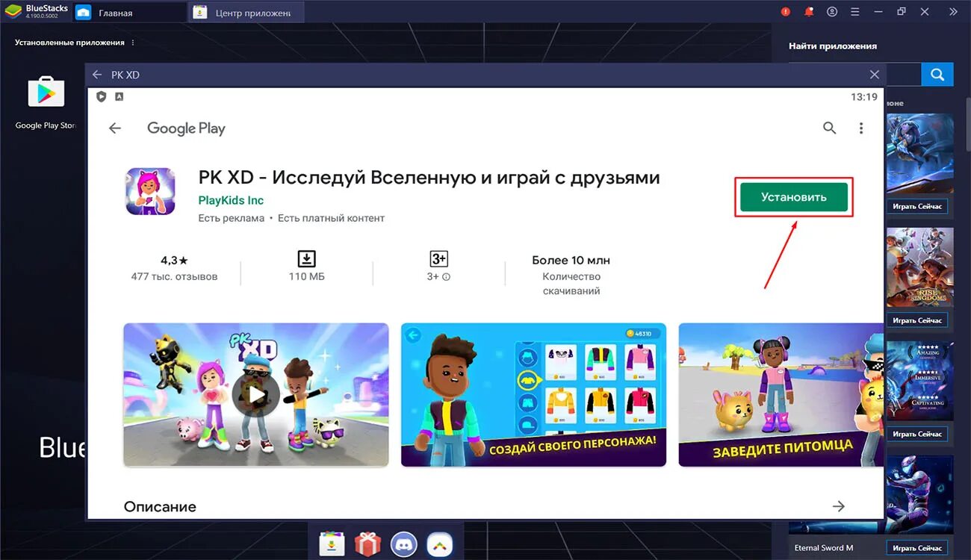The height and width of the screenshot is (560, 971).
Task: Open the gift box dock icon
Action: 367,544
